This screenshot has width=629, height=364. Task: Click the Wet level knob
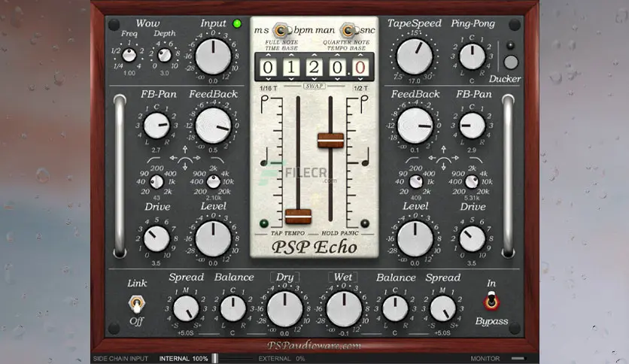[344, 308]
